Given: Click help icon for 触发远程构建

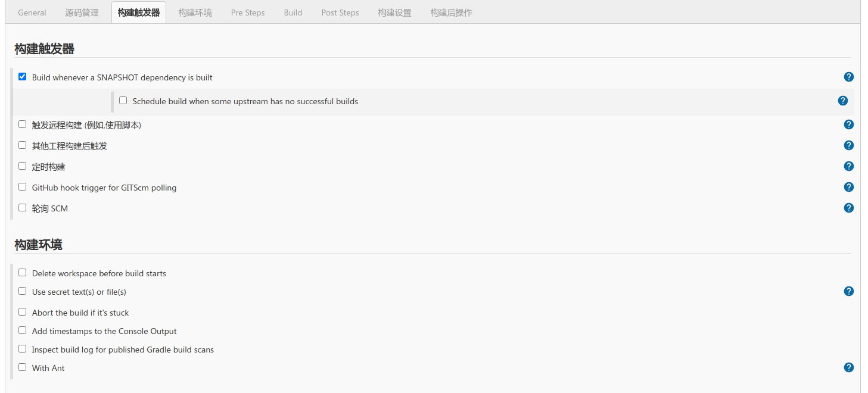Looking at the screenshot, I should coord(849,124).
